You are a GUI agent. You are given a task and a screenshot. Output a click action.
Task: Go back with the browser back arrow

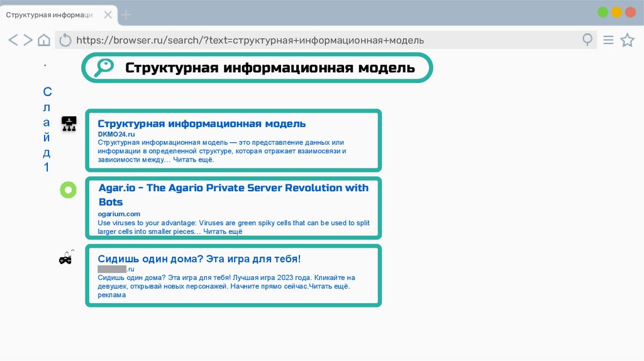pos(13,40)
